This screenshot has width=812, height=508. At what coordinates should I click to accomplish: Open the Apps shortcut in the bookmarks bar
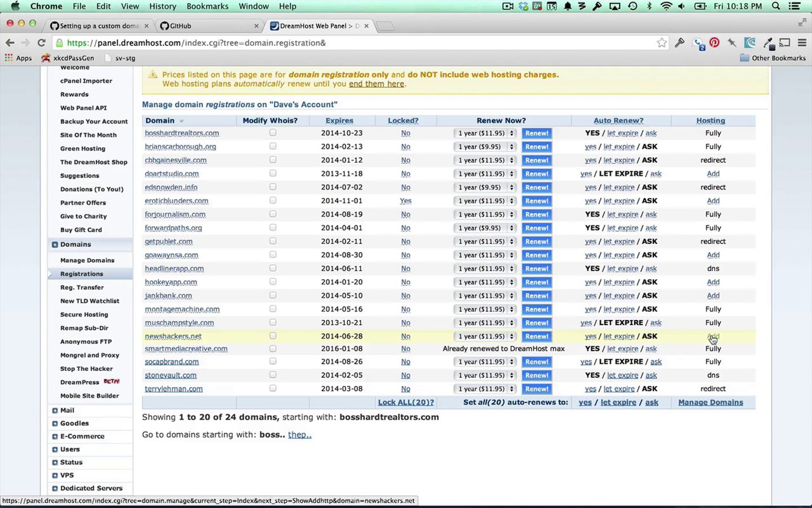[18, 58]
